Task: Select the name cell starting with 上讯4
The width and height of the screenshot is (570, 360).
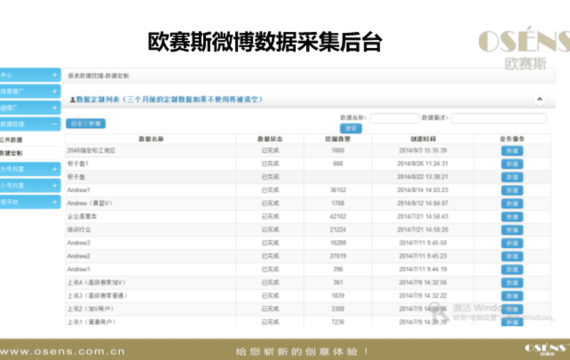Action: [96, 282]
